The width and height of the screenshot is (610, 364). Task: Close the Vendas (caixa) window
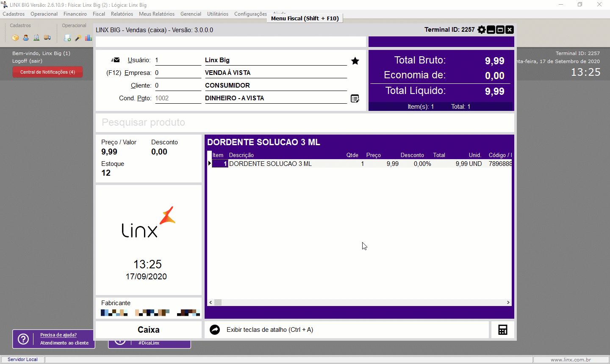[510, 30]
